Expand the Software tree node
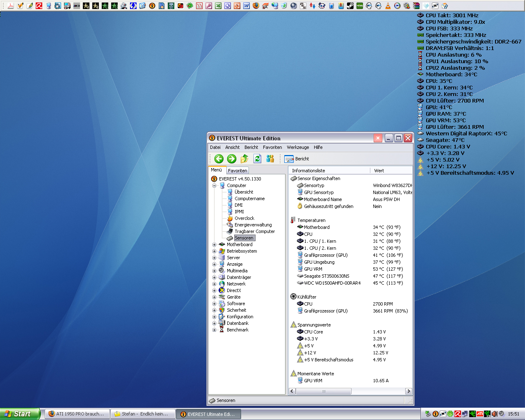Viewport: 525px width, 420px height. pos(214,304)
